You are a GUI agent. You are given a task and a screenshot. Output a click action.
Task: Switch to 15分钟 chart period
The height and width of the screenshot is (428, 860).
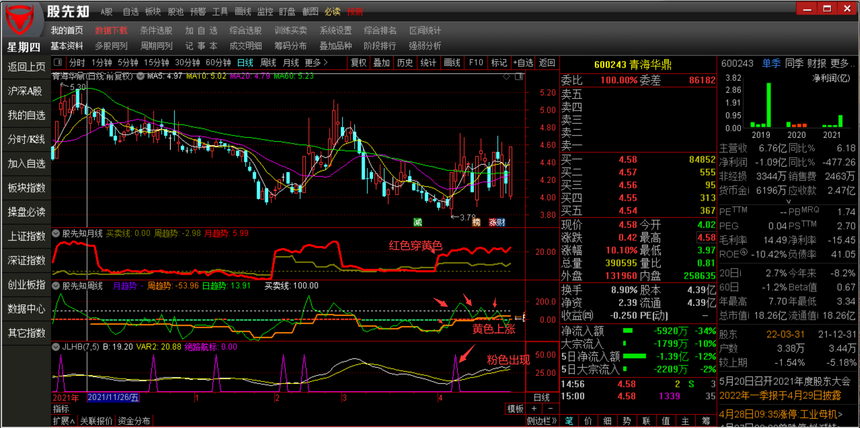click(156, 63)
